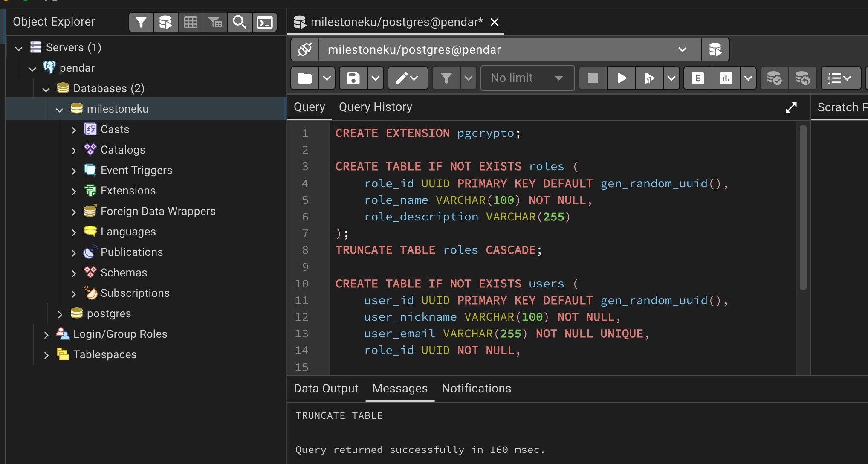Collapse the milestoneku database node

pyautogui.click(x=59, y=109)
